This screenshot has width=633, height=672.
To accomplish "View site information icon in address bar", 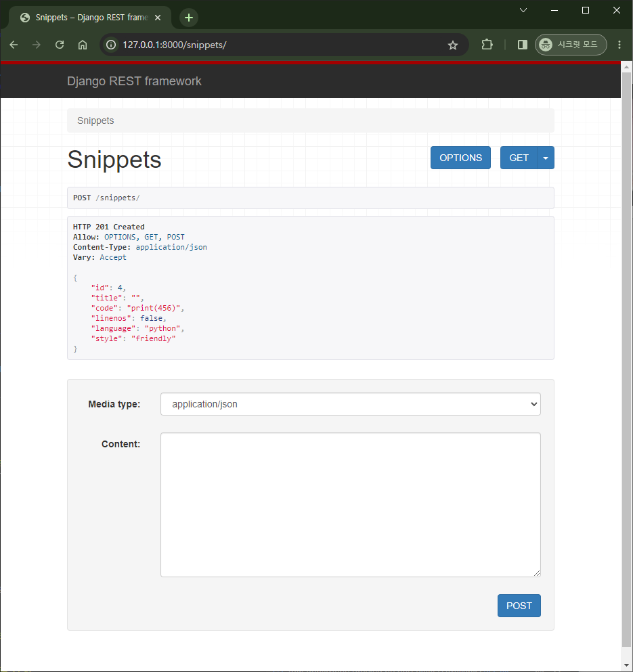I will (111, 45).
